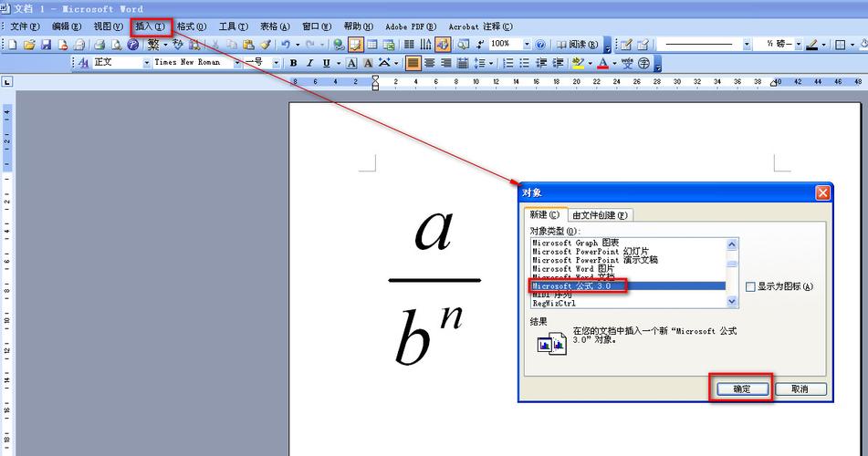Switch to the 新建 tab

pos(545,214)
